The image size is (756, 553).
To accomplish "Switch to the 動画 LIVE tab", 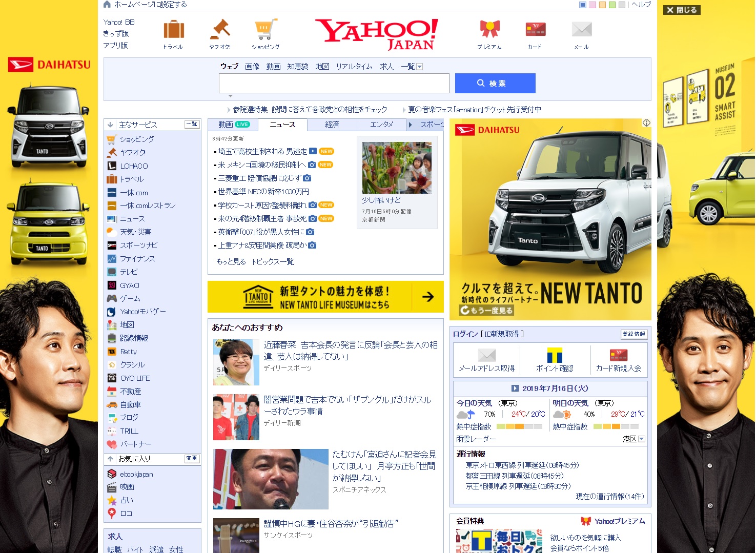I will coord(233,125).
